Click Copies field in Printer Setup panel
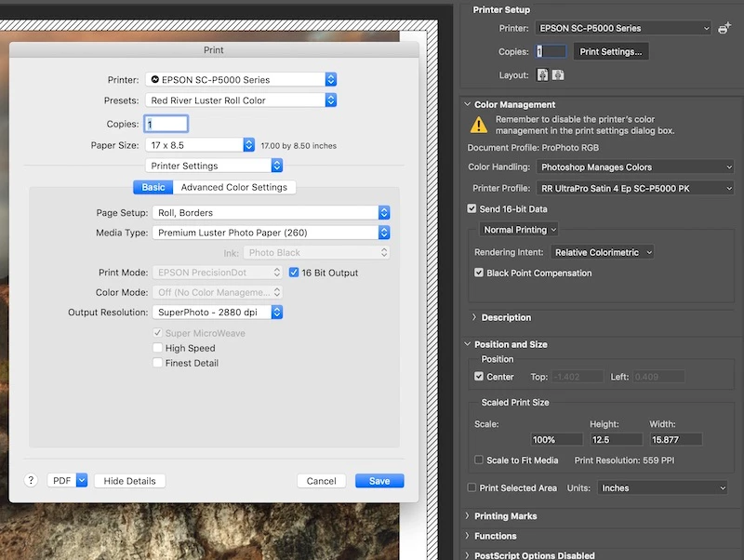This screenshot has height=560, width=744. point(551,51)
